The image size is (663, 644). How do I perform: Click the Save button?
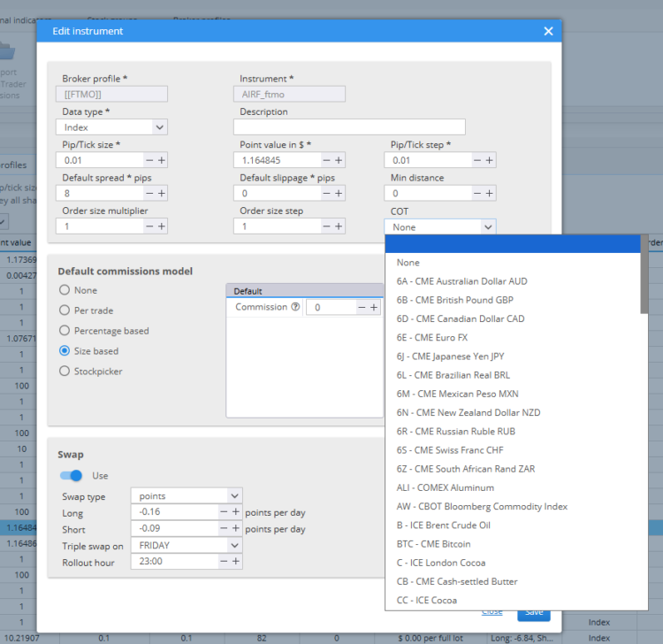(x=534, y=615)
